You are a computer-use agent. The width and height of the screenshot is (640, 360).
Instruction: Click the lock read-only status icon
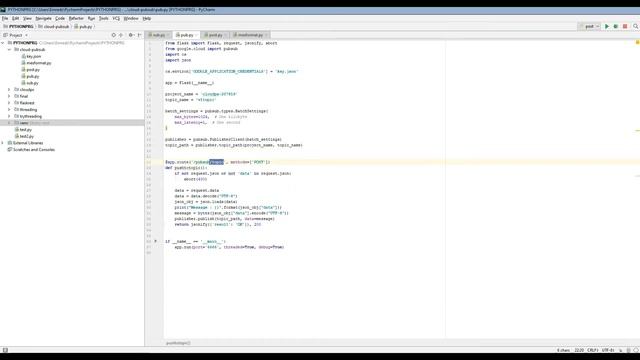point(621,350)
